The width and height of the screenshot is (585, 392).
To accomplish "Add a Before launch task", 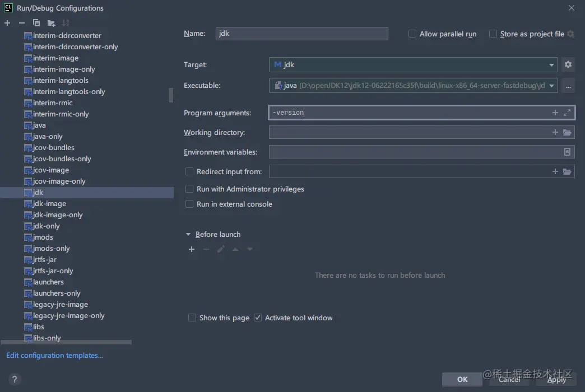I will coord(192,249).
